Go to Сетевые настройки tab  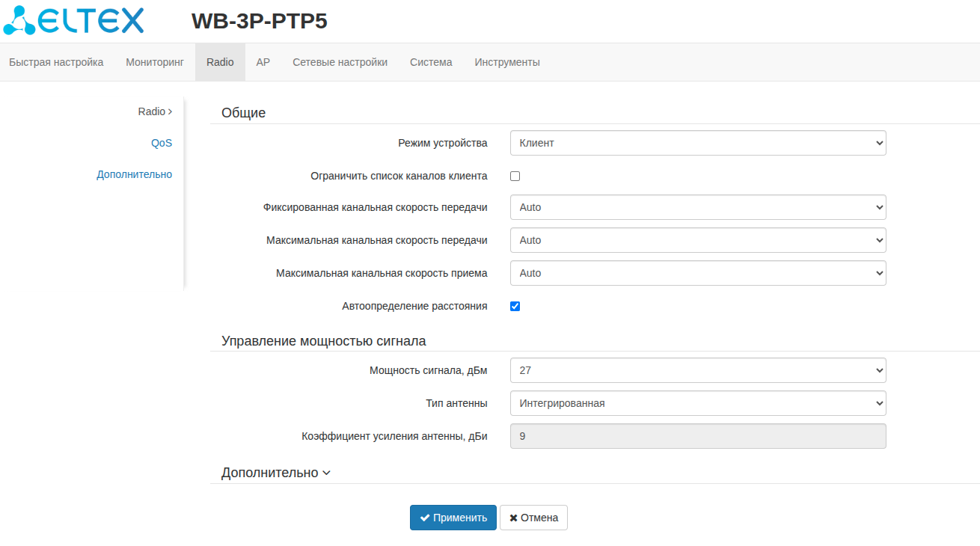pyautogui.click(x=340, y=62)
